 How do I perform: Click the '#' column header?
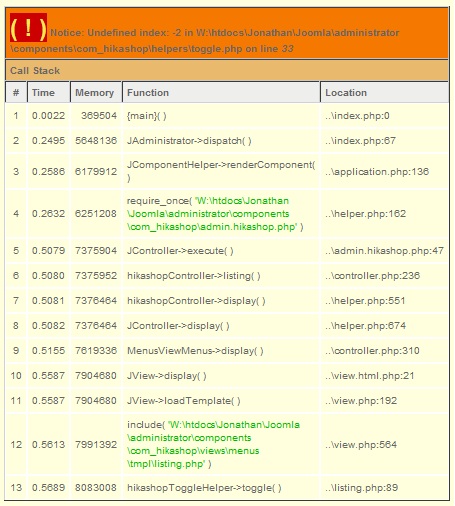click(x=16, y=93)
